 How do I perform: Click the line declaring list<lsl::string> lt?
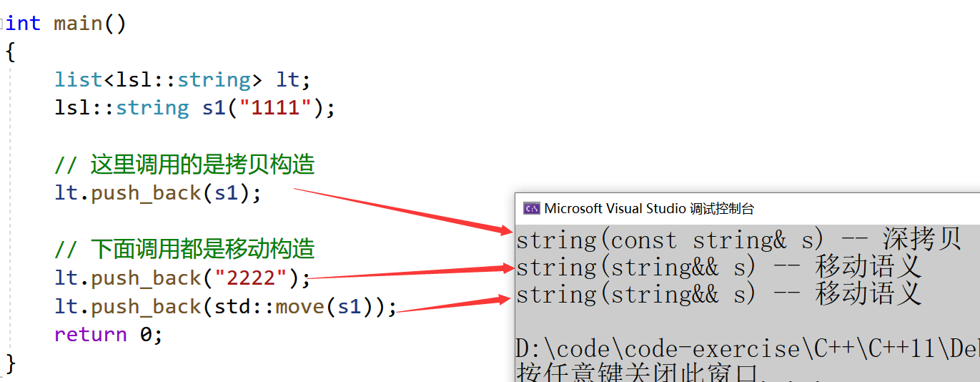click(x=183, y=79)
